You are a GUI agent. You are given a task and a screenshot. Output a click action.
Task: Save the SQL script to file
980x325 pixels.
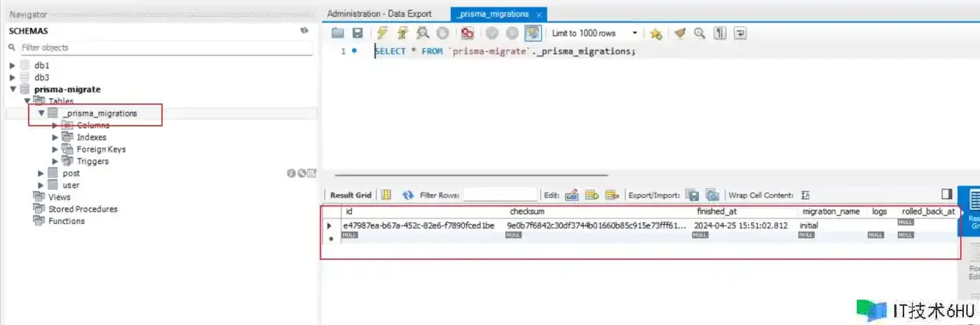357,33
